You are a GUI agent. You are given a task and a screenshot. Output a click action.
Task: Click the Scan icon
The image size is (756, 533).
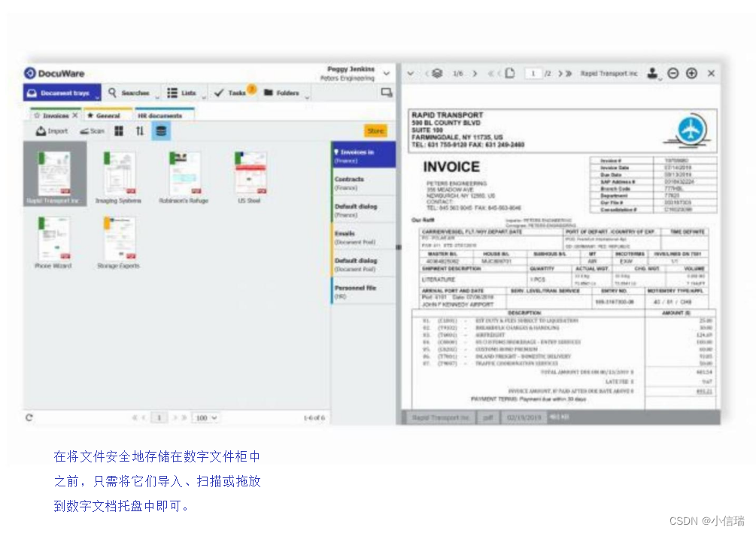pos(85,129)
